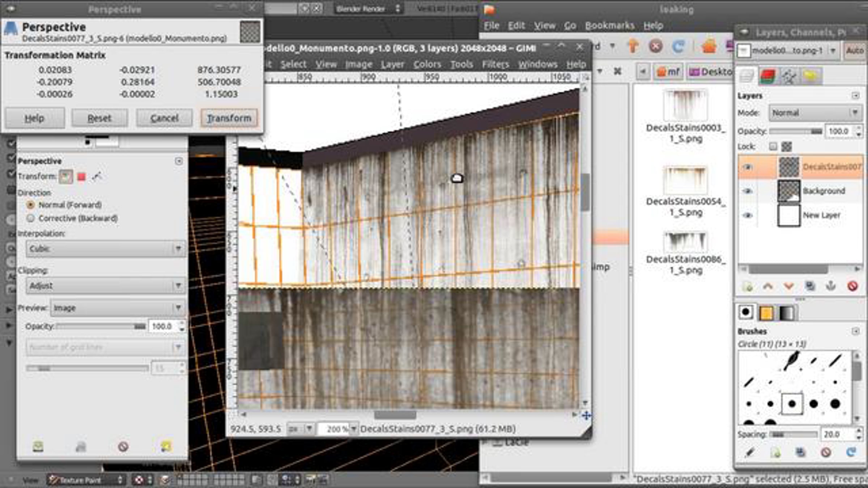Open the Gradients tab in brushes dock
The width and height of the screenshot is (868, 488).
(x=787, y=313)
